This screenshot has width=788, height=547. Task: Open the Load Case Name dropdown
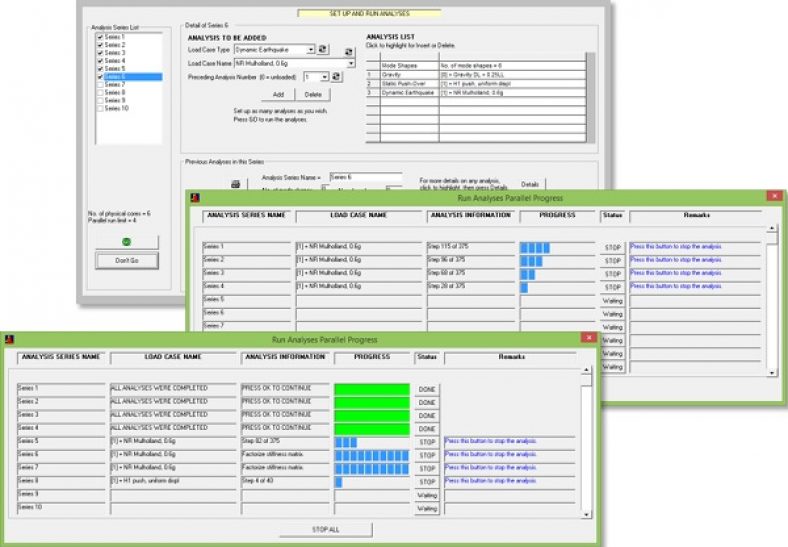(351, 63)
